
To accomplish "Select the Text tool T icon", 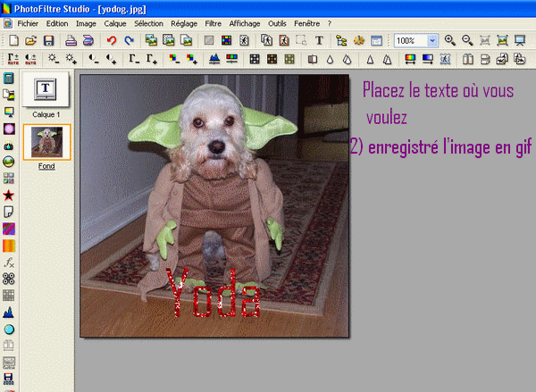I will (x=319, y=40).
